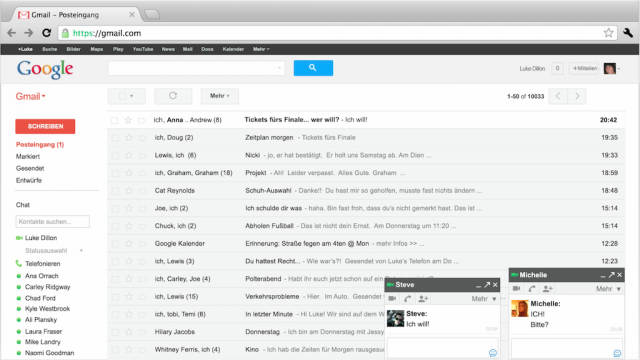This screenshot has height=360, width=640.
Task: Click the browser forward arrow
Action: click(29, 33)
